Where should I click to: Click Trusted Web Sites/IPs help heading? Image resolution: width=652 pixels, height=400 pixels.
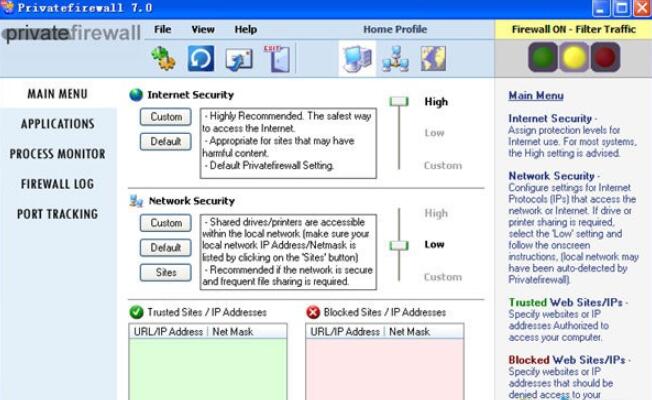pyautogui.click(x=566, y=302)
